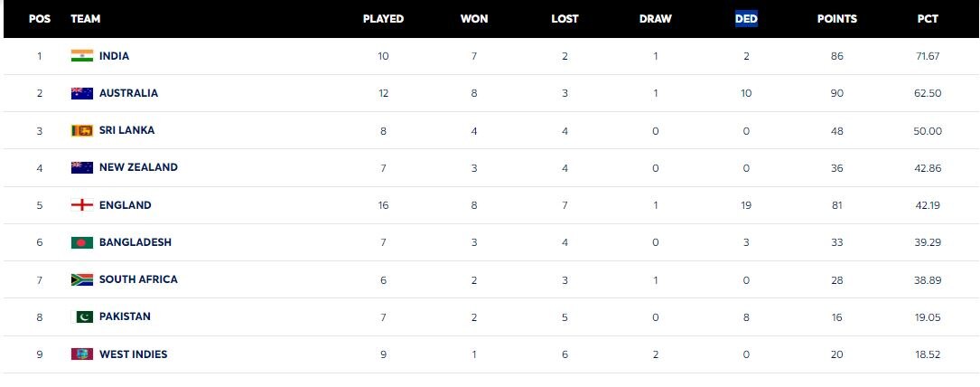Click the West Indies flag icon

pyautogui.click(x=82, y=354)
